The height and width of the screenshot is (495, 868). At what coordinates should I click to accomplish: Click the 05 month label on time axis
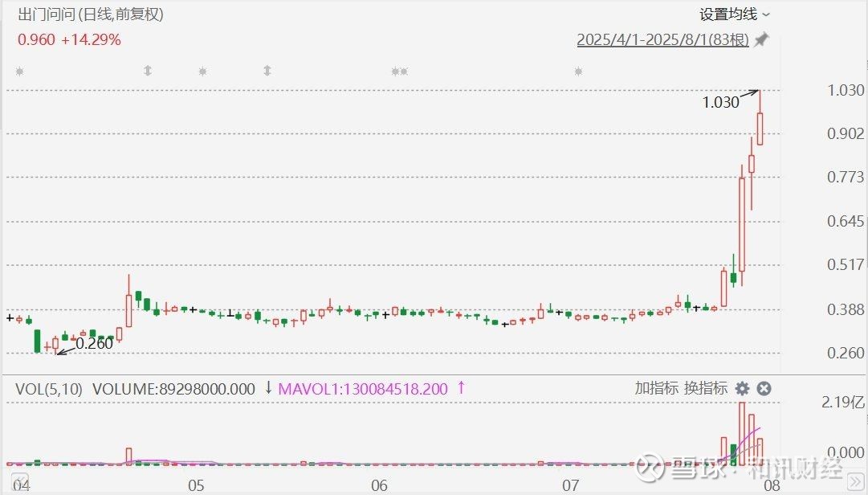pyautogui.click(x=196, y=485)
